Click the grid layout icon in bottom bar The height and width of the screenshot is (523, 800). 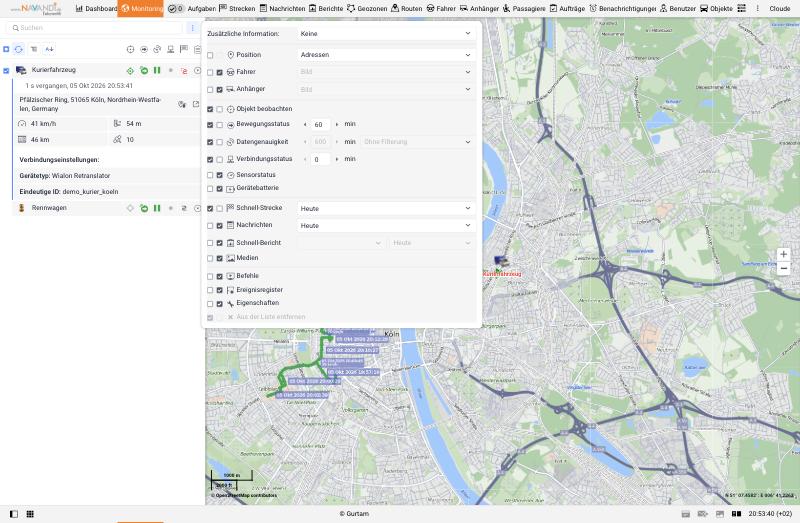pos(30,514)
